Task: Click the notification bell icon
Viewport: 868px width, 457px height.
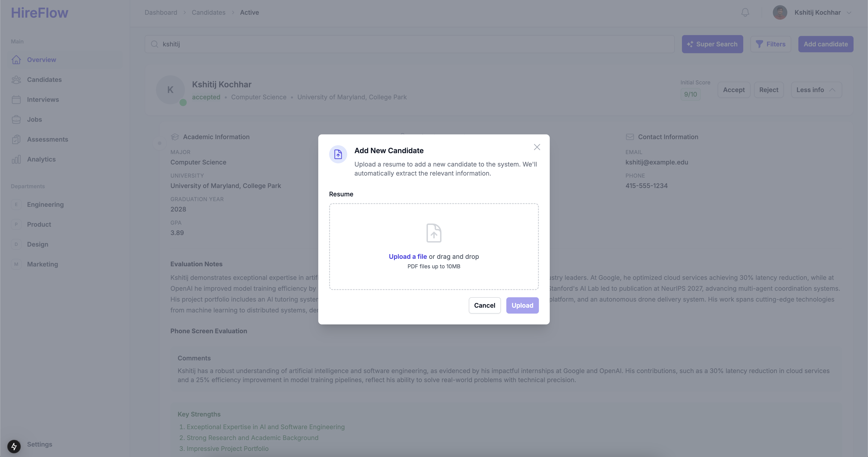Action: coord(745,12)
